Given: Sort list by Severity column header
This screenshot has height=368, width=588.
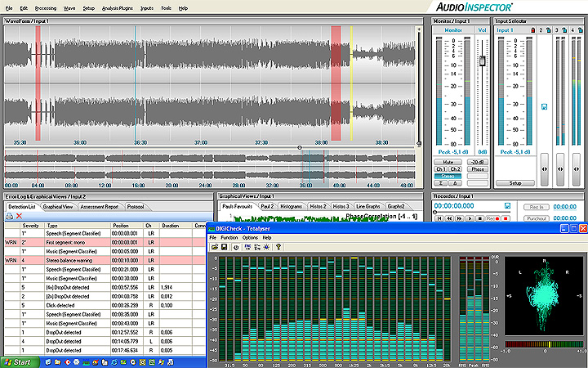Looking at the screenshot, I should click(x=31, y=226).
